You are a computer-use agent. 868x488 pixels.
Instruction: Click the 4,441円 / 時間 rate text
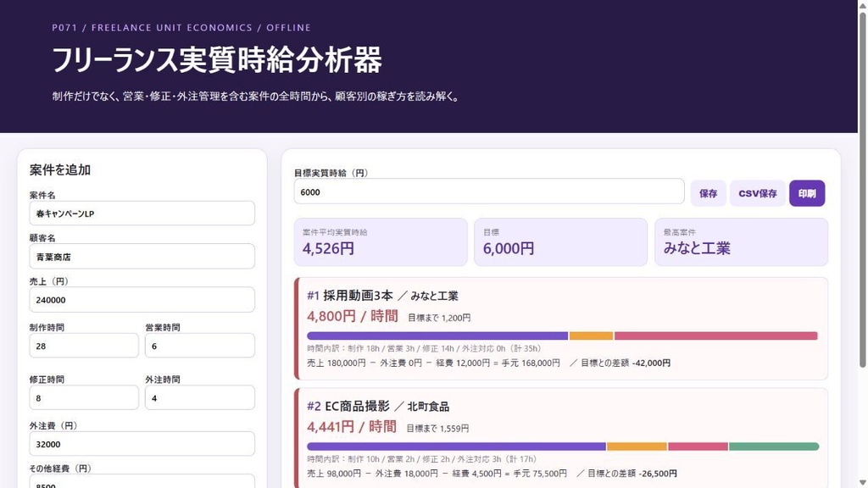[x=352, y=427]
